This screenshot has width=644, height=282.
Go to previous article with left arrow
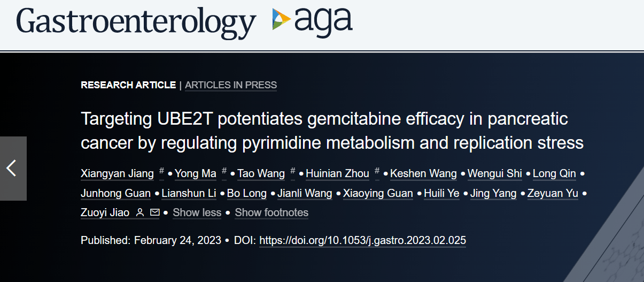13,169
